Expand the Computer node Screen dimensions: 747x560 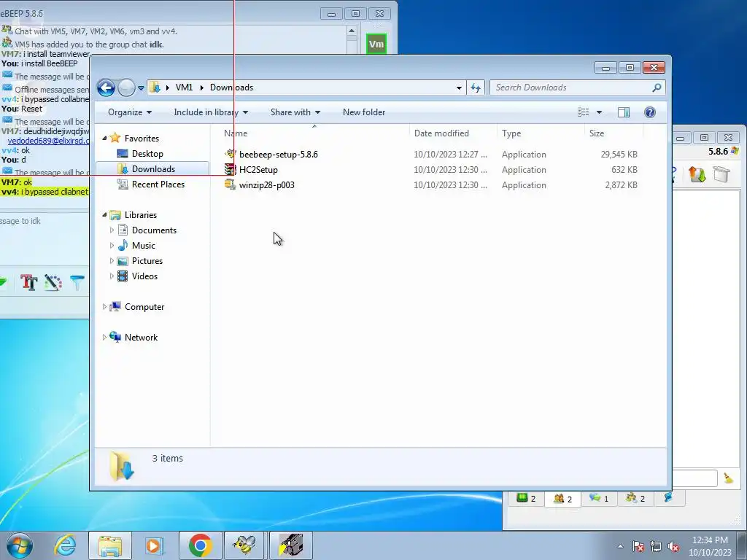point(104,307)
